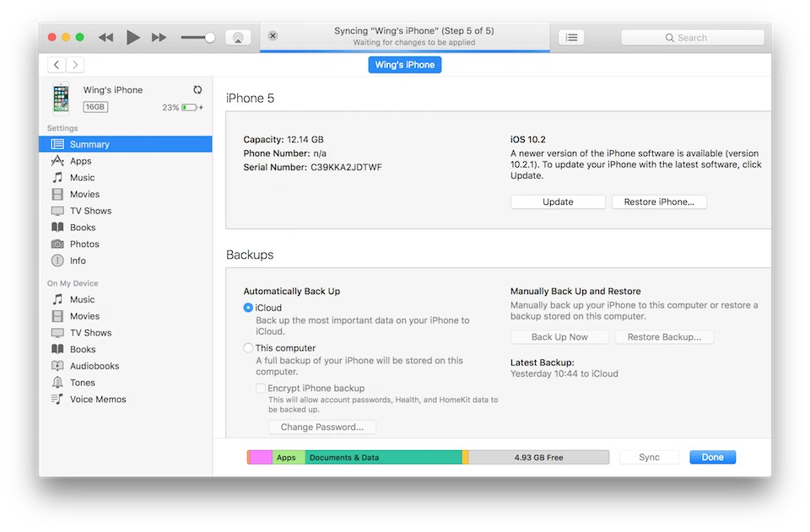Go back with the left chevron
The image size is (810, 532).
(57, 65)
